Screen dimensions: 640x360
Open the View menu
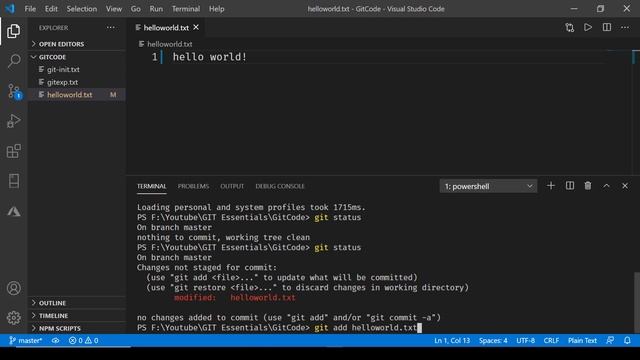click(114, 9)
